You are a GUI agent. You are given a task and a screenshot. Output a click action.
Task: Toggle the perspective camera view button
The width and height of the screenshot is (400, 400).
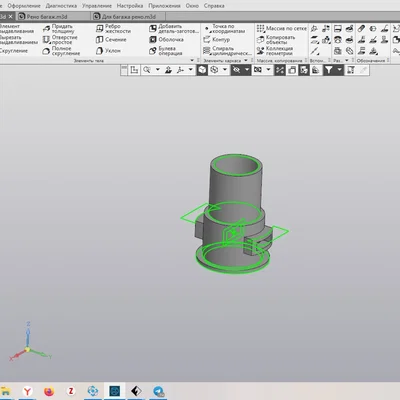[x=258, y=70]
